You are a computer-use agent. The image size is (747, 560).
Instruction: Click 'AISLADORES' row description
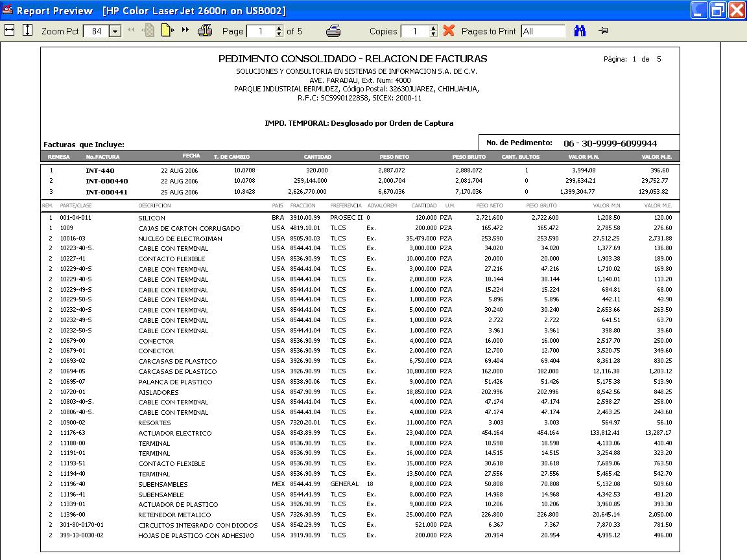(158, 392)
